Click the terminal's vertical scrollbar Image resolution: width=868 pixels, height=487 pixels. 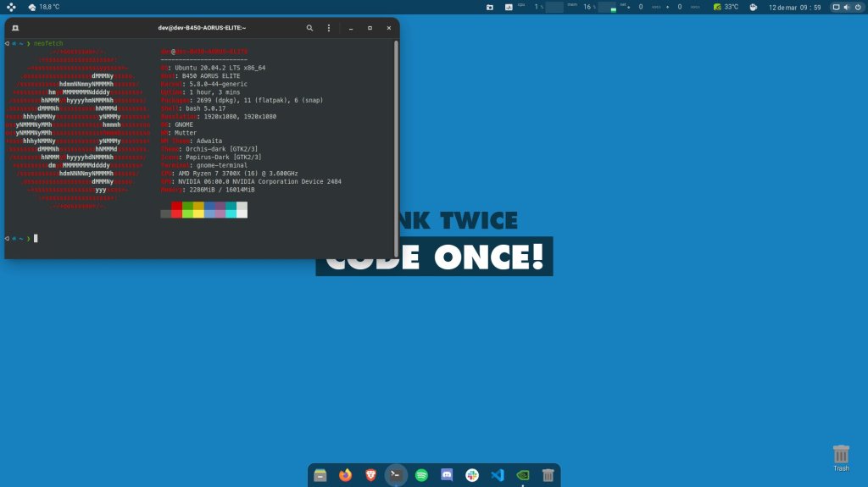coord(395,148)
